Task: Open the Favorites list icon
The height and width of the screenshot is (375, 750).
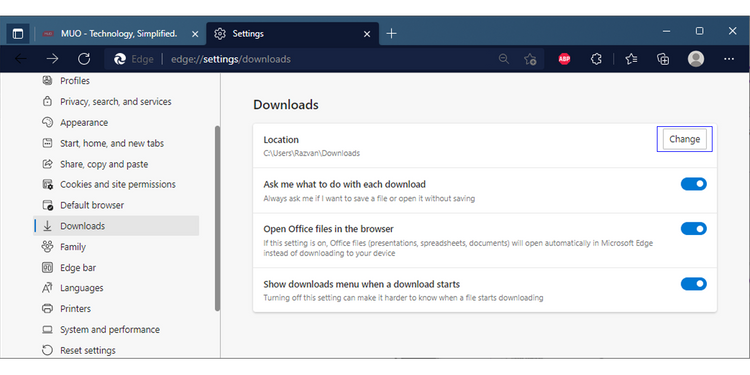Action: coord(631,59)
